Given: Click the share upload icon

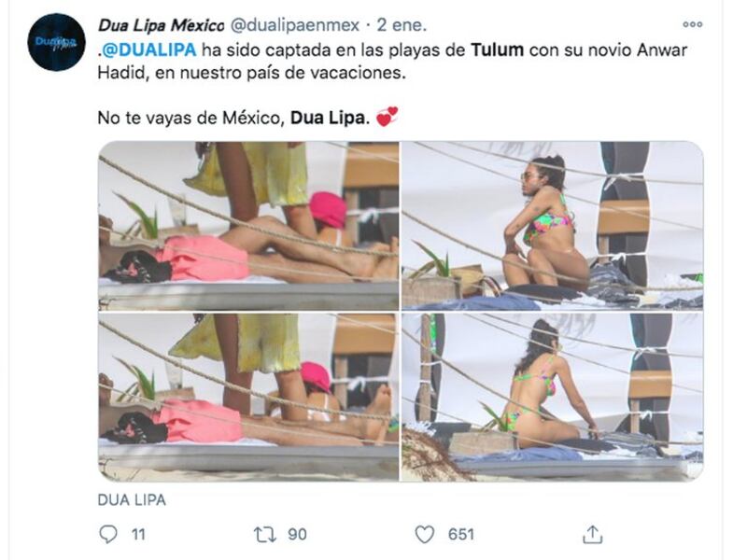Looking at the screenshot, I should click(x=592, y=534).
